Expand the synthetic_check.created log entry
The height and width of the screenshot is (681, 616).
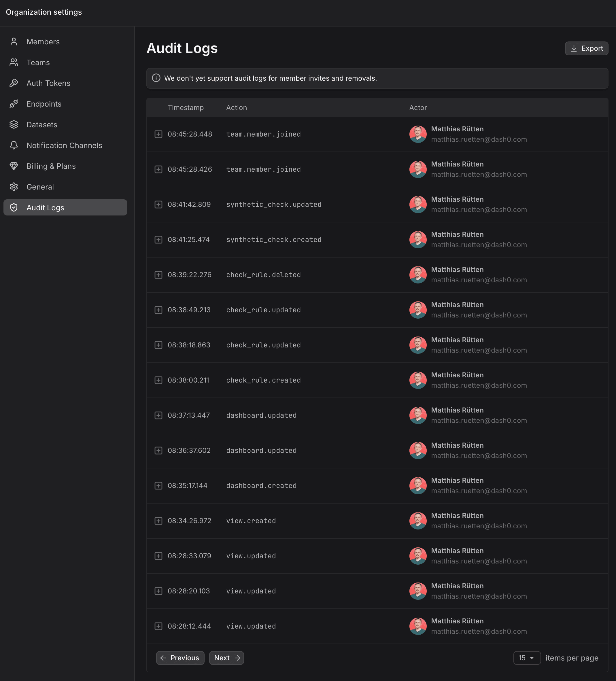158,239
